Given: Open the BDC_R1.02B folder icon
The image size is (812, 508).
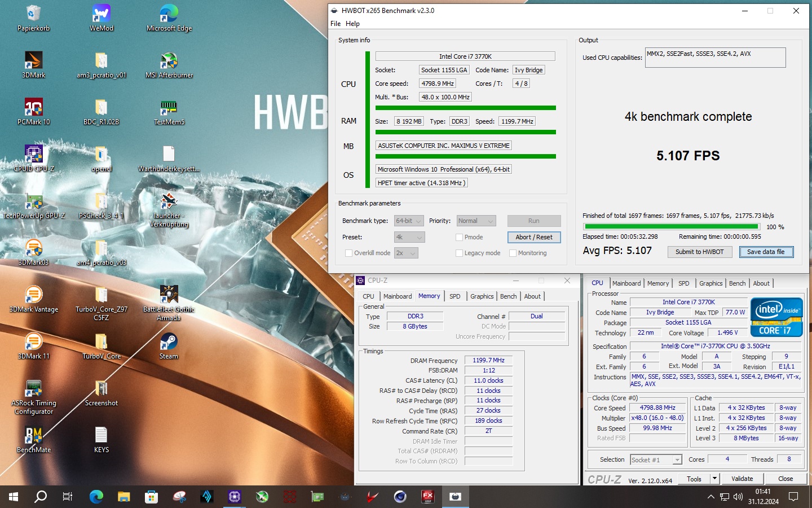Looking at the screenshot, I should 101,112.
